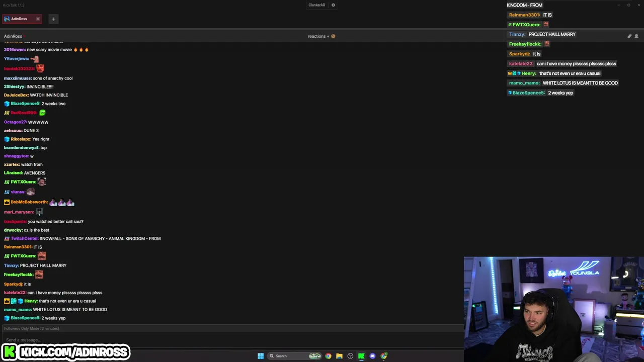Click BlazeSpence5's '2 weeks yep' message
Image resolution: width=644 pixels, height=362 pixels.
click(53, 318)
